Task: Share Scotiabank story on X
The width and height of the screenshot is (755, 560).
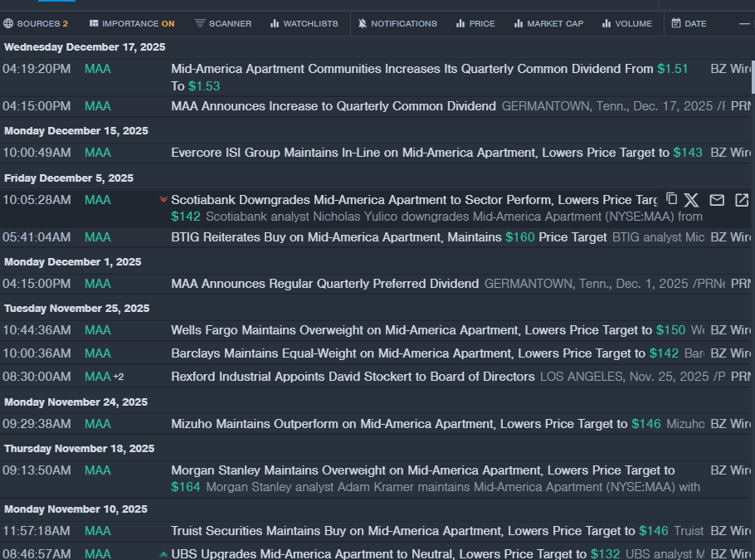Action: [692, 200]
